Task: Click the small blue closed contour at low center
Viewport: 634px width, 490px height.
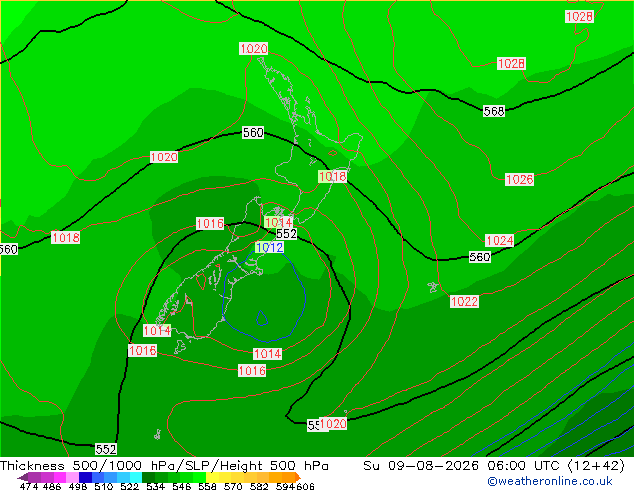Action: tap(262, 318)
